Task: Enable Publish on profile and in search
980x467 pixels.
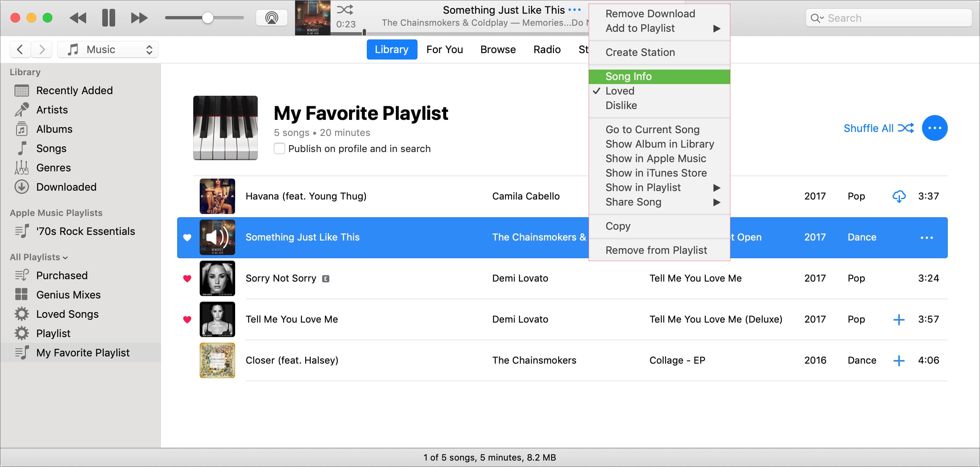Action: coord(280,148)
